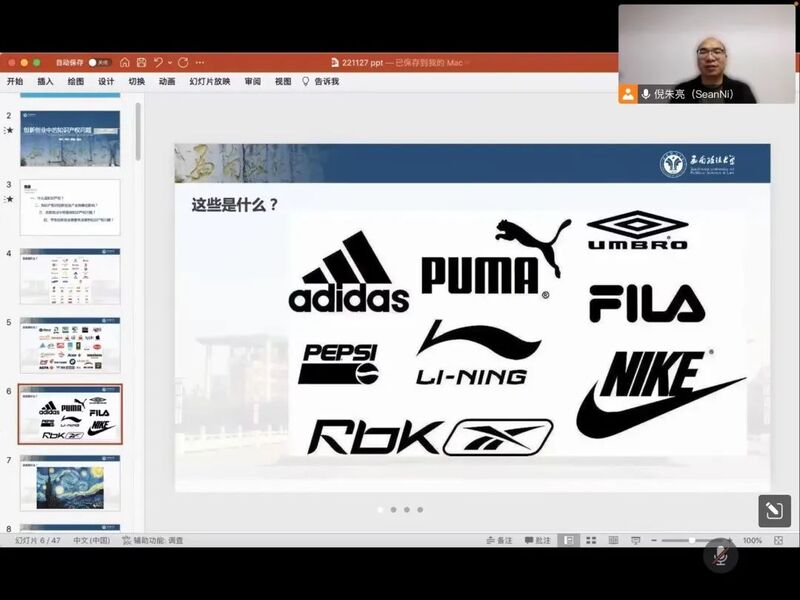Click the Undo arrow icon
800x600 pixels.
point(158,62)
